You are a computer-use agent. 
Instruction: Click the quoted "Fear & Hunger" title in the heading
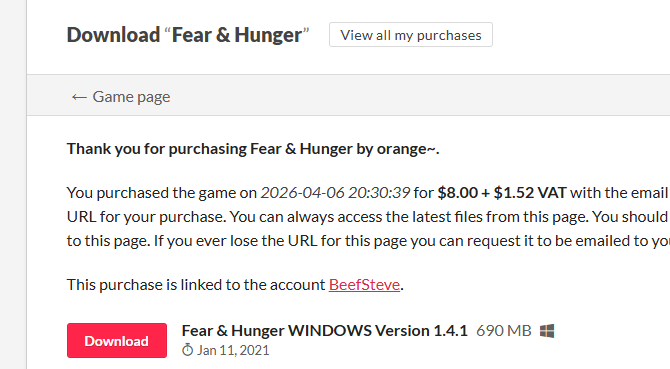click(x=237, y=35)
